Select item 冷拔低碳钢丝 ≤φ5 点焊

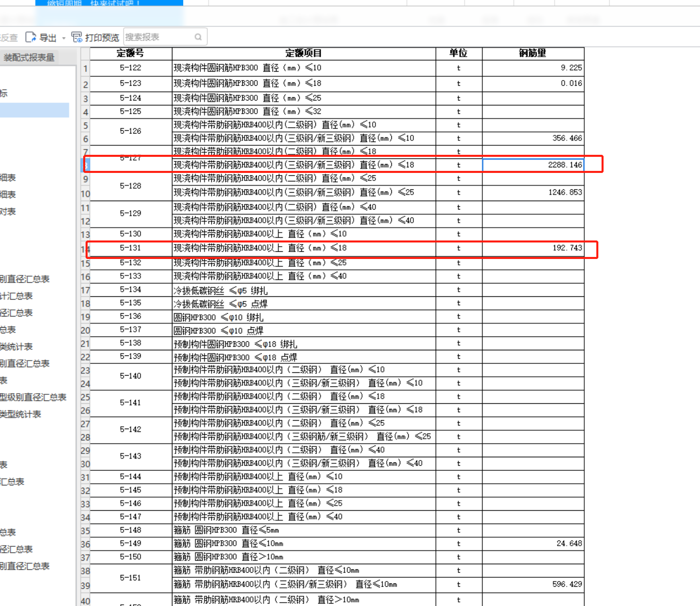[x=304, y=304]
